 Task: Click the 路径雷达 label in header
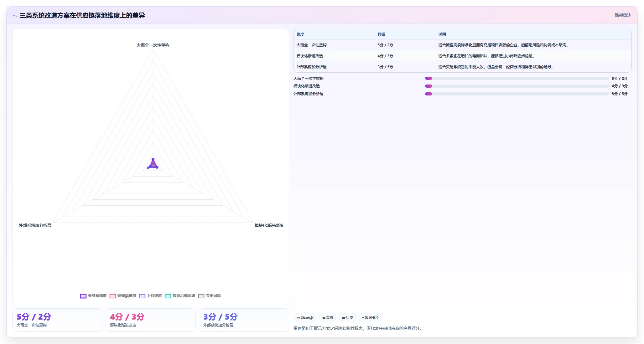click(623, 15)
